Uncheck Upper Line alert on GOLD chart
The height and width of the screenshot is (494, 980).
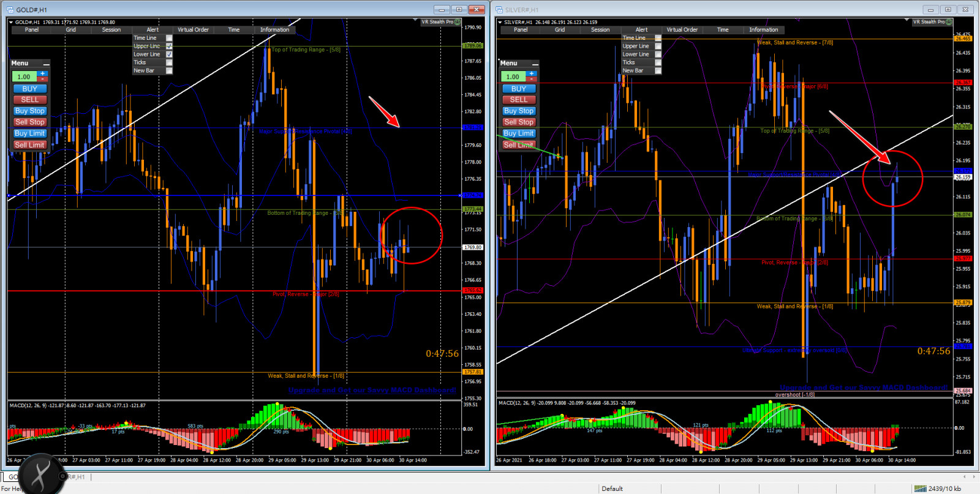pos(169,46)
